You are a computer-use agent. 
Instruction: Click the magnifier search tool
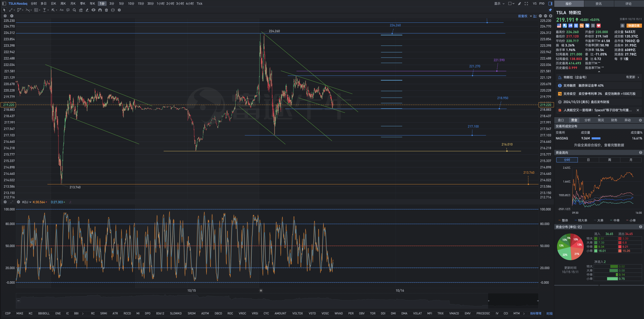point(74,10)
